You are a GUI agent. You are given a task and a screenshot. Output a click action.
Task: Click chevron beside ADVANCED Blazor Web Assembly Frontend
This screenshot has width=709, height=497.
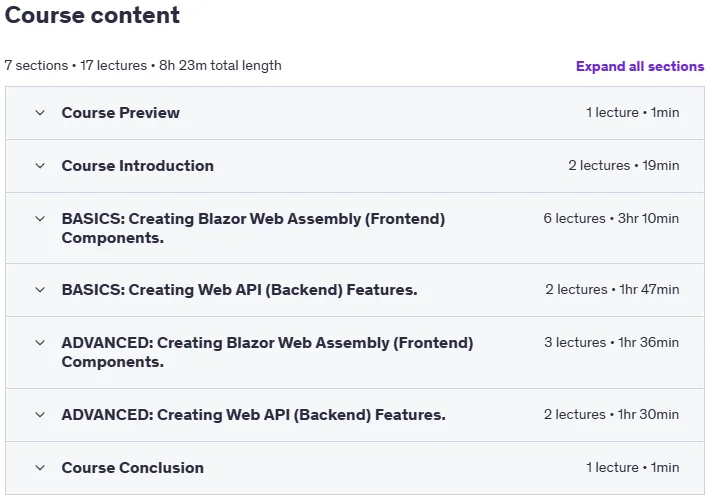[40, 343]
